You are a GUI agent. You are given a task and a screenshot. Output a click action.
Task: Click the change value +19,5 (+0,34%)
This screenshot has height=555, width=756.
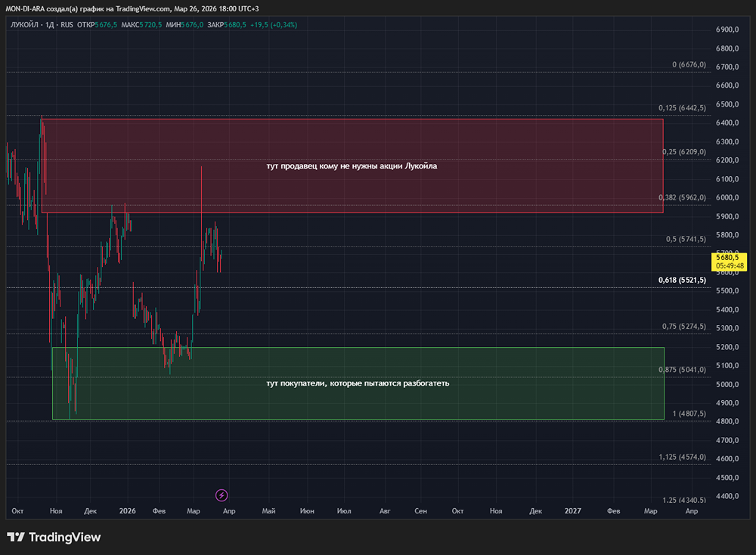tap(274, 25)
